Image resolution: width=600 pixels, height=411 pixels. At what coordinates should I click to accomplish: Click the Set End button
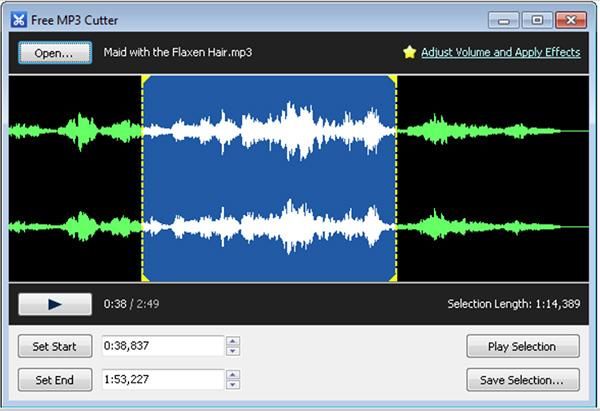(55, 380)
